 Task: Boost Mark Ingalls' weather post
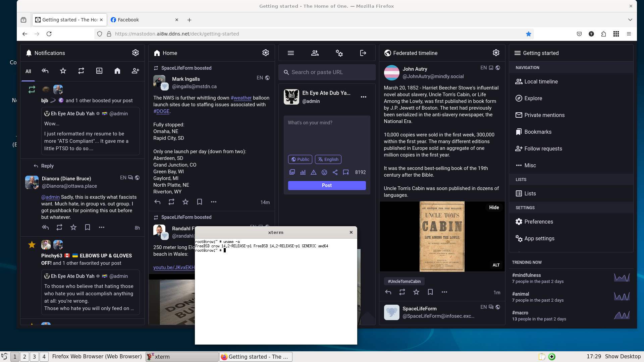(x=171, y=202)
